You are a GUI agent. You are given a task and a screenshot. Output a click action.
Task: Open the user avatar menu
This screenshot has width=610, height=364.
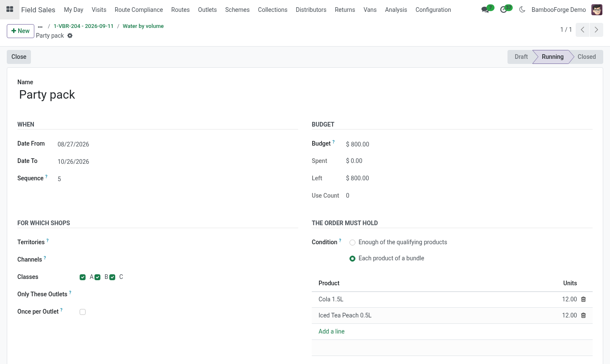[597, 10]
